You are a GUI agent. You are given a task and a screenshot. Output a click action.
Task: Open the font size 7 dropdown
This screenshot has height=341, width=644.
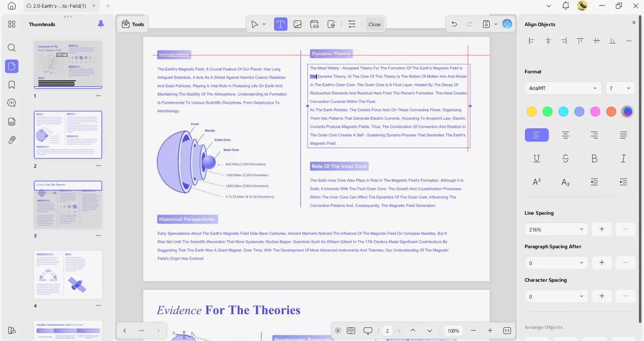(x=620, y=88)
